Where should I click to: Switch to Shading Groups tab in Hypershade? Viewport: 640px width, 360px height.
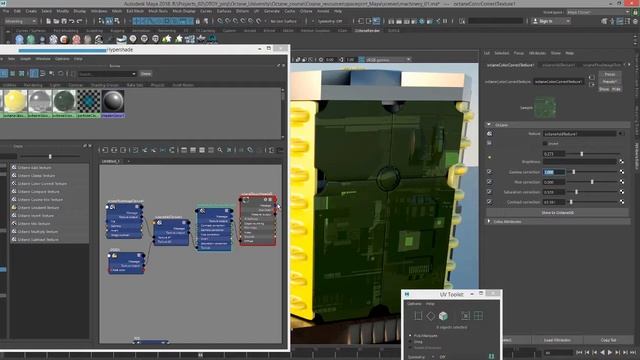click(x=104, y=85)
